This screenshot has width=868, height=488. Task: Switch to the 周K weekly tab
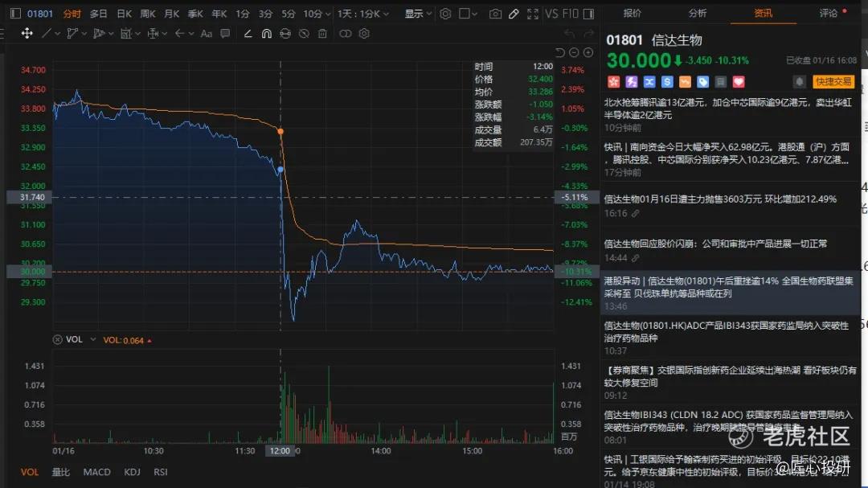pyautogui.click(x=148, y=14)
